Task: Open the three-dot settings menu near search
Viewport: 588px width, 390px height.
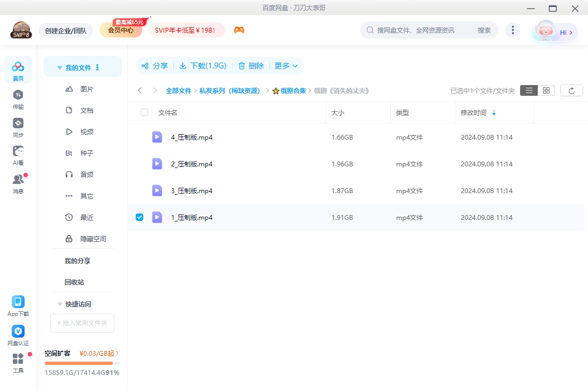Action: point(513,30)
